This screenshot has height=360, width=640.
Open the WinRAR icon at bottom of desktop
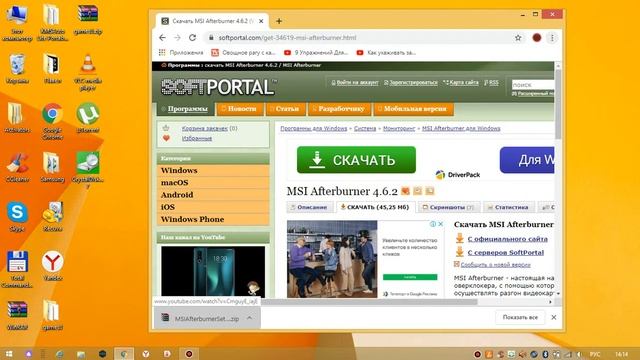[17, 315]
